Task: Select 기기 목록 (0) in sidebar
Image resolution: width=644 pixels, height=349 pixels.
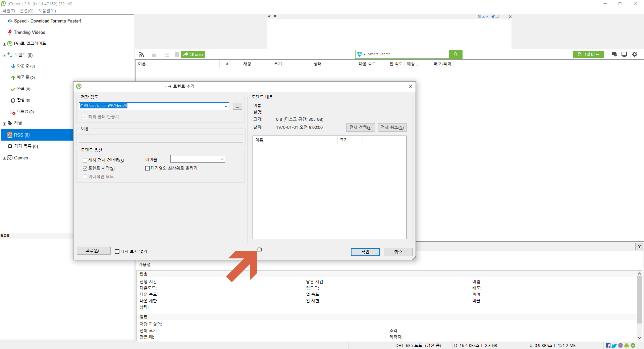Action: tap(26, 146)
